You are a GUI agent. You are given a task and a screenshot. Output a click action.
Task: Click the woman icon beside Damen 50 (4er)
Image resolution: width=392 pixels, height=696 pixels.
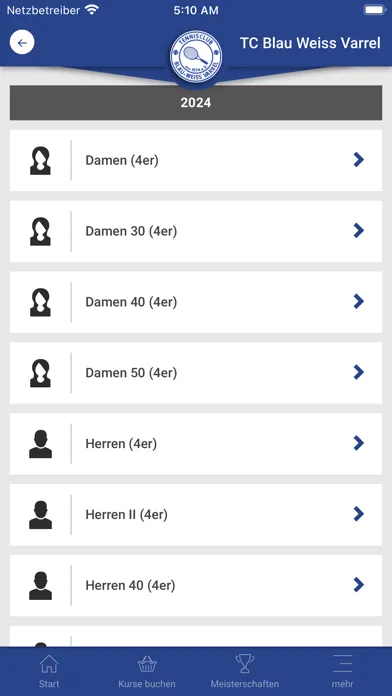(x=40, y=373)
